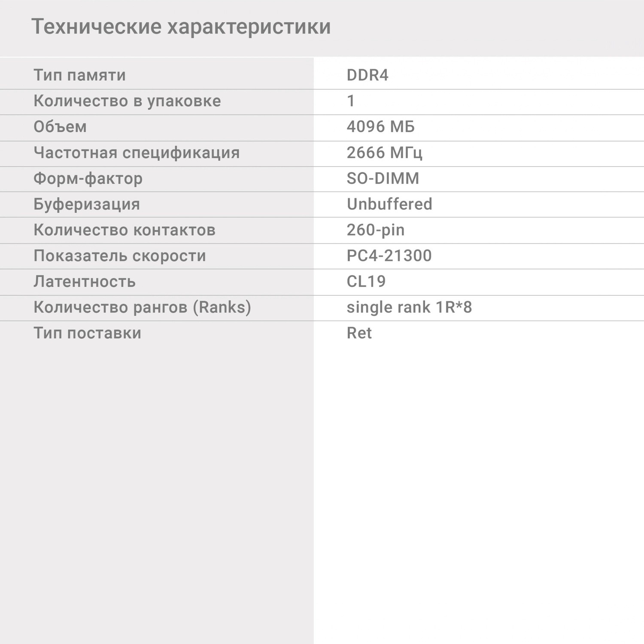644x644 pixels.
Task: Select the "Количество в упаковке" label
Action: pyautogui.click(x=127, y=101)
